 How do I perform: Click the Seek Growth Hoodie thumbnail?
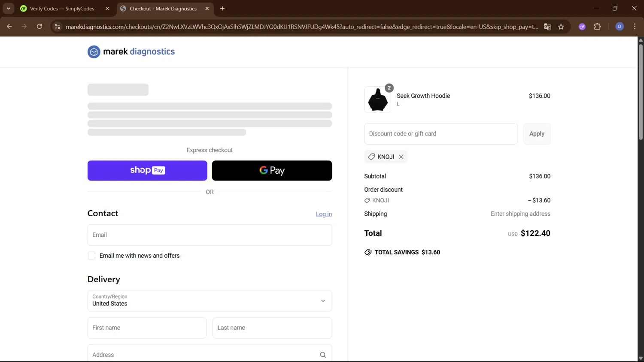378,100
